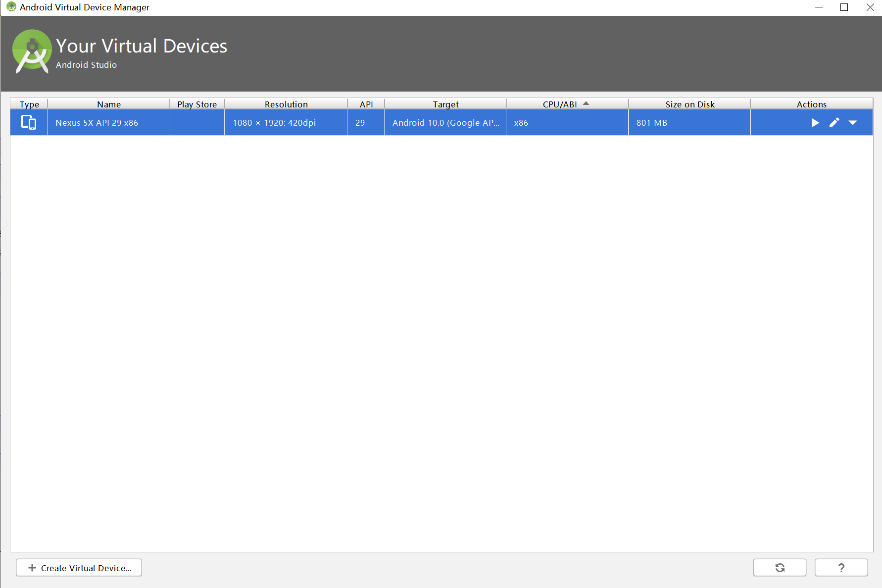Refresh the virtual device list

(x=780, y=568)
